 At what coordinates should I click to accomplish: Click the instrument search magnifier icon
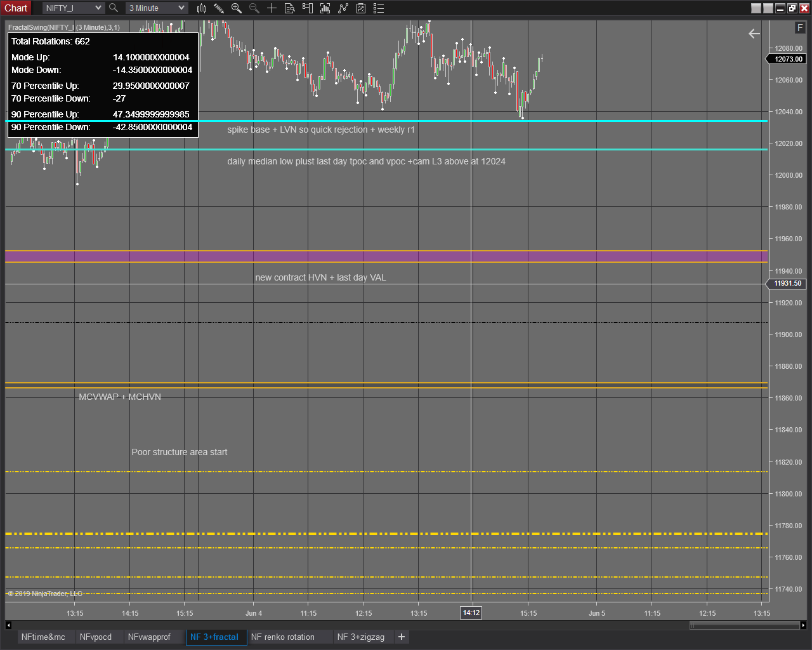[114, 8]
